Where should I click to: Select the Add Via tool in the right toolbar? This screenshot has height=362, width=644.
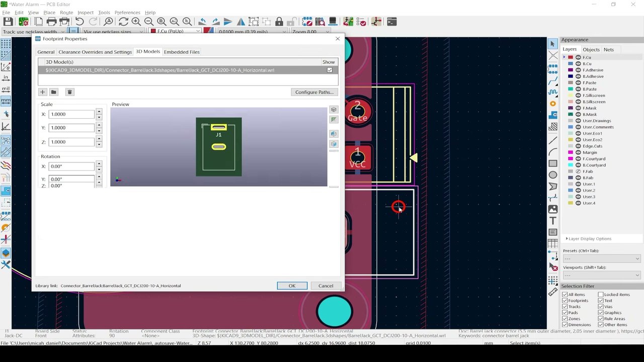(x=552, y=104)
